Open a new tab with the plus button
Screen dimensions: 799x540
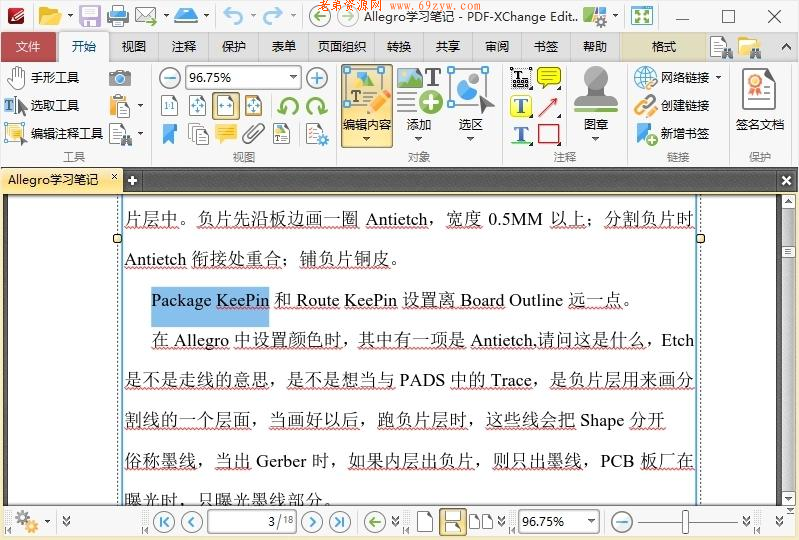tap(132, 180)
